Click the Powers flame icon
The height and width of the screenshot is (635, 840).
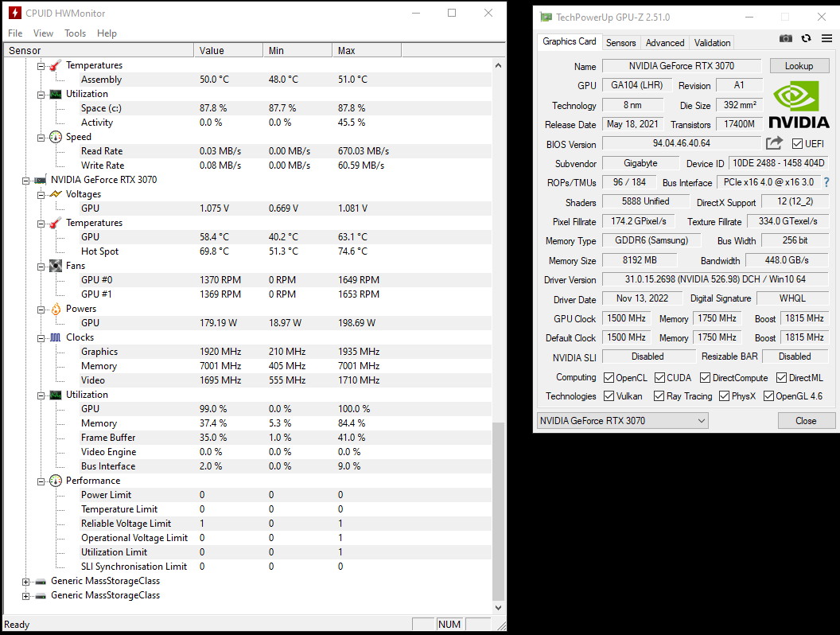[x=56, y=309]
